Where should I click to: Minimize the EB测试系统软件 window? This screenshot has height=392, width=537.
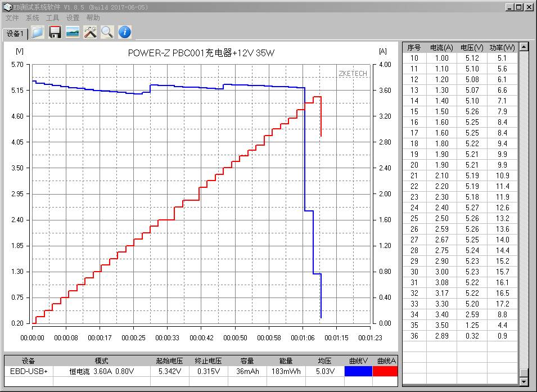coord(510,7)
